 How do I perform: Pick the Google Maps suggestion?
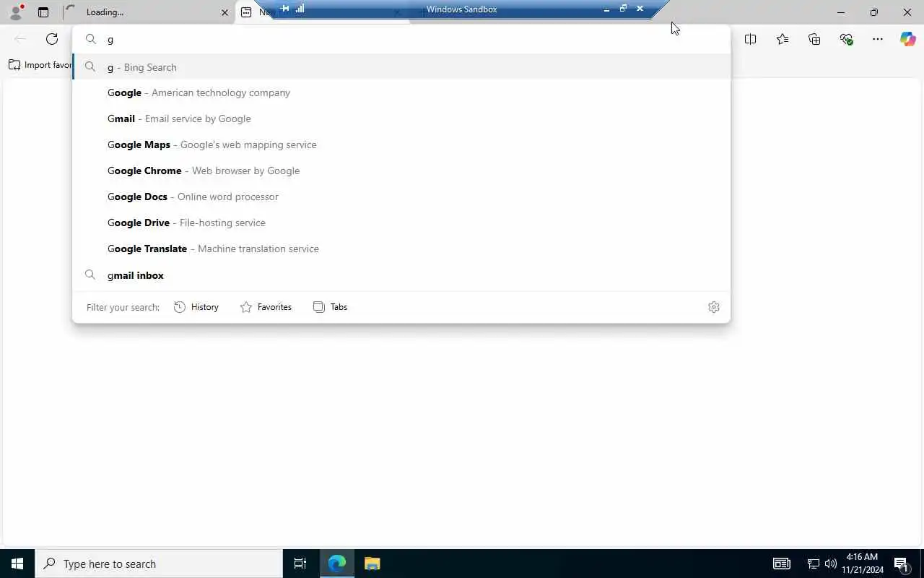click(401, 144)
